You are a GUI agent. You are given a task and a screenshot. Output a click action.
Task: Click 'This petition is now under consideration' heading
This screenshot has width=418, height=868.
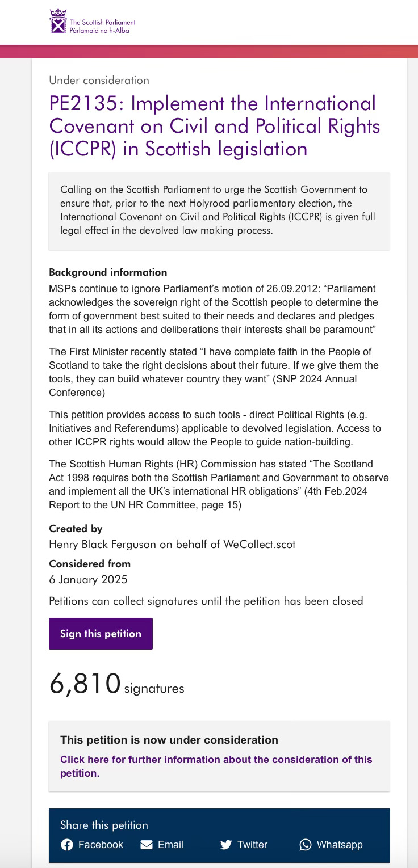(169, 740)
